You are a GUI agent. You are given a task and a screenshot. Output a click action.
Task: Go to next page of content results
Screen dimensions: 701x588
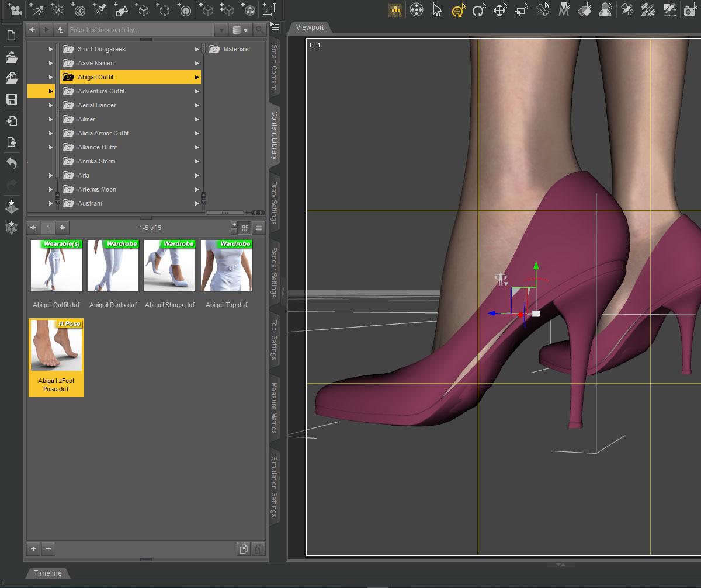pyautogui.click(x=63, y=228)
